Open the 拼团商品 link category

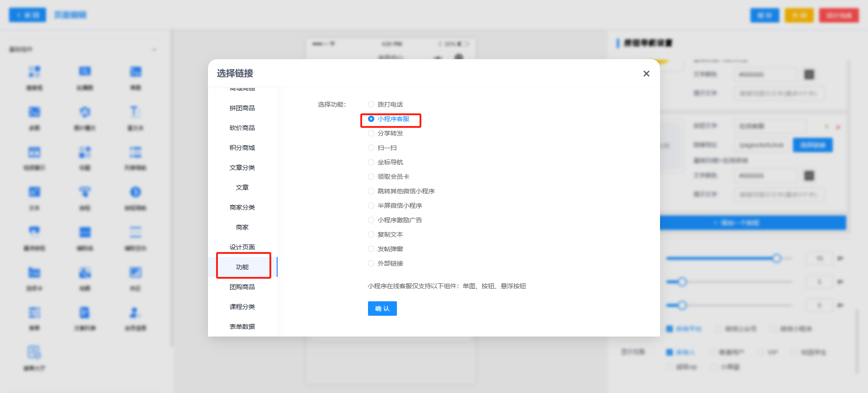point(242,108)
